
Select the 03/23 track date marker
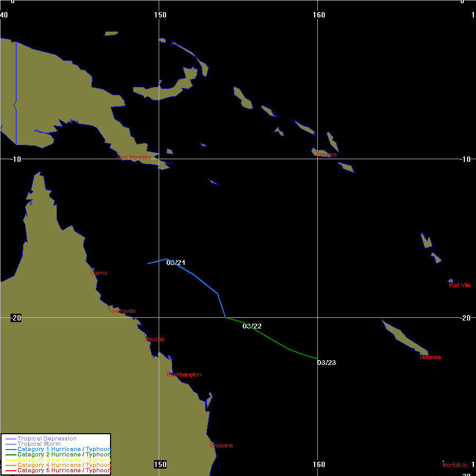(326, 362)
